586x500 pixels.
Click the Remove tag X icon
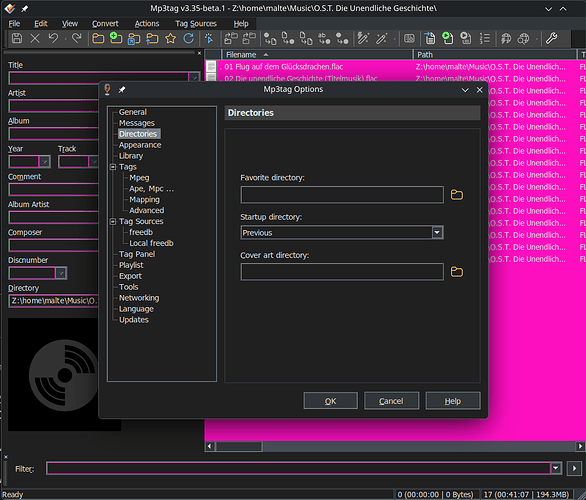coord(35,38)
